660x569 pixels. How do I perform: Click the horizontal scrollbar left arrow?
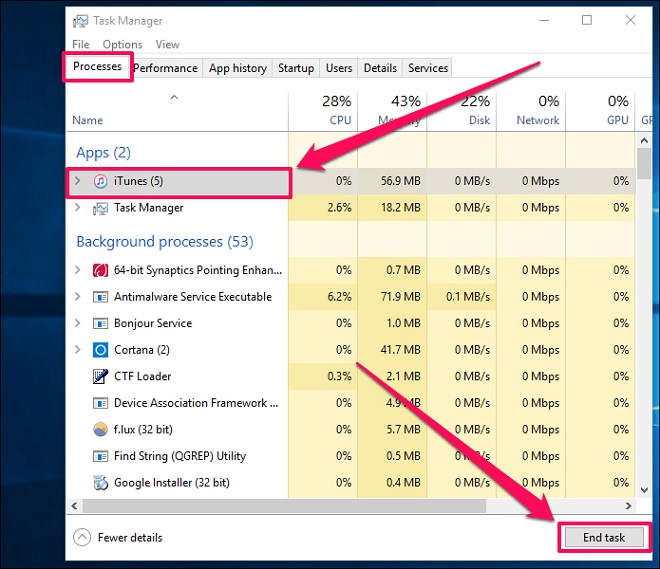pyautogui.click(x=75, y=506)
